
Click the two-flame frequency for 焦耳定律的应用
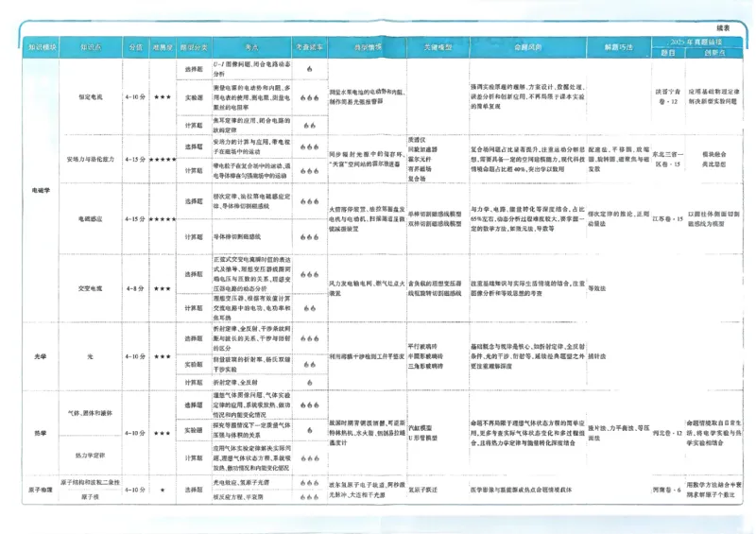(310, 126)
